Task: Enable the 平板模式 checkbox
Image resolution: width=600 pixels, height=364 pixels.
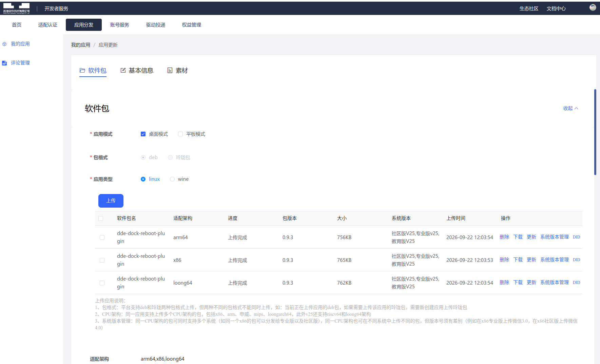Action: [x=180, y=134]
